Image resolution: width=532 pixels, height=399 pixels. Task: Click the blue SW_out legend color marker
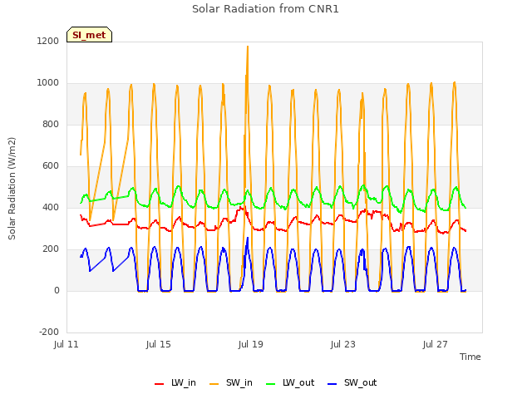(332, 384)
